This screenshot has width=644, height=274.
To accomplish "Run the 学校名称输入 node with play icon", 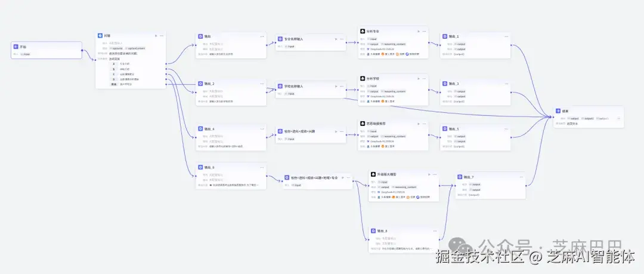I will click(x=336, y=87).
